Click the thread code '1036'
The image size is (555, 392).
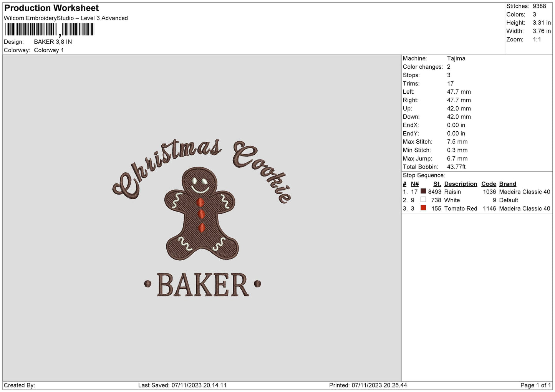489,192
